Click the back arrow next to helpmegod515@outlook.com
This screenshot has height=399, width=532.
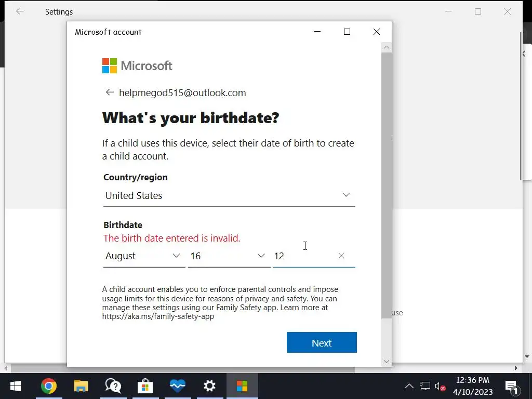109,92
